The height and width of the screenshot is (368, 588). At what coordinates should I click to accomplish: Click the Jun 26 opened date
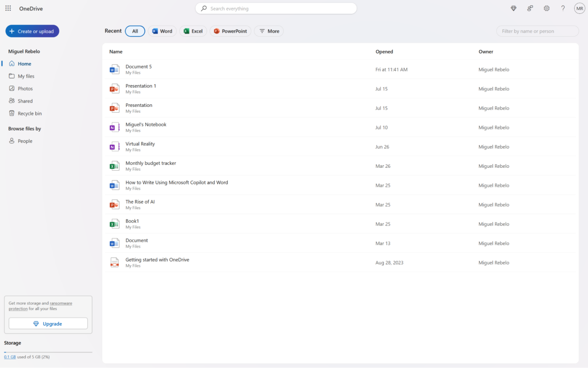click(x=382, y=147)
